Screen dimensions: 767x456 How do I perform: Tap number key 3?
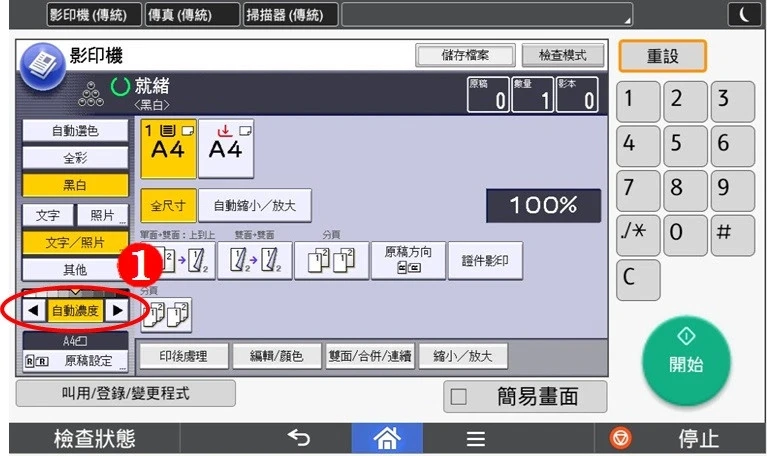pos(733,101)
